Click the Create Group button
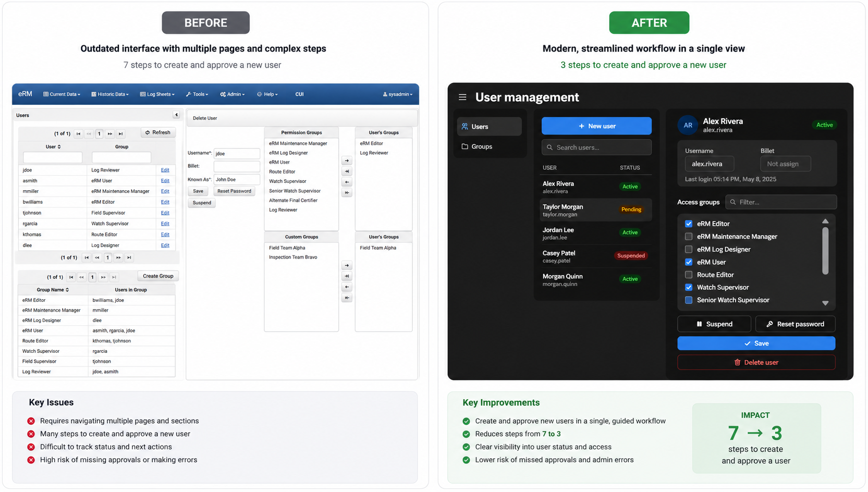 pos(158,276)
